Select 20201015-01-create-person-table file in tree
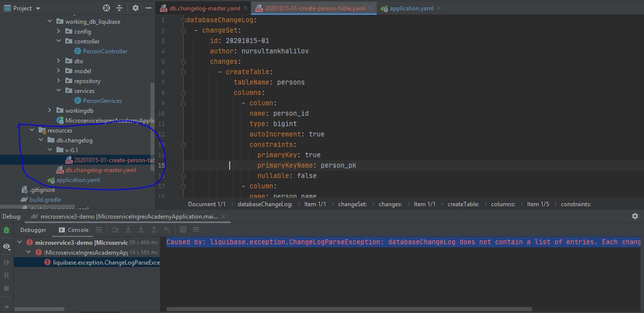The width and height of the screenshot is (644, 313). click(114, 160)
